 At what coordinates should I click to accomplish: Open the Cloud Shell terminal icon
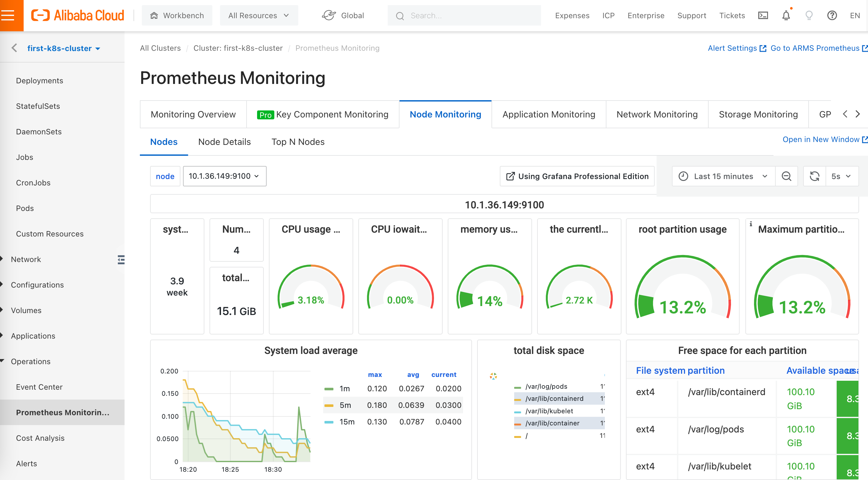pyautogui.click(x=763, y=16)
